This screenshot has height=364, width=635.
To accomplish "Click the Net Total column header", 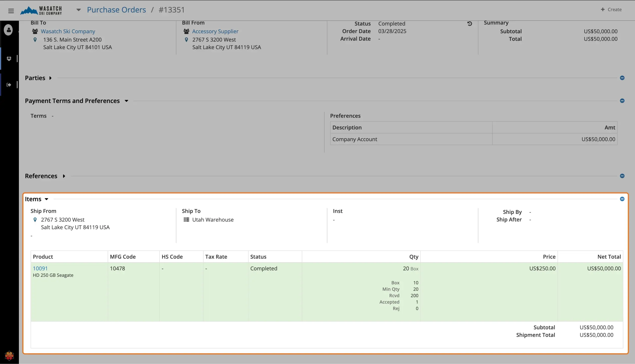I will point(590,257).
